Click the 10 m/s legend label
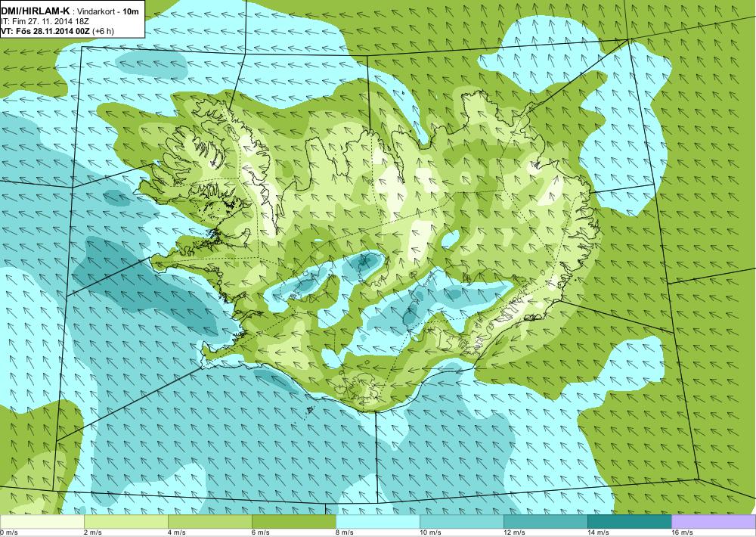Screen dimensions: 756x537 tap(431, 532)
